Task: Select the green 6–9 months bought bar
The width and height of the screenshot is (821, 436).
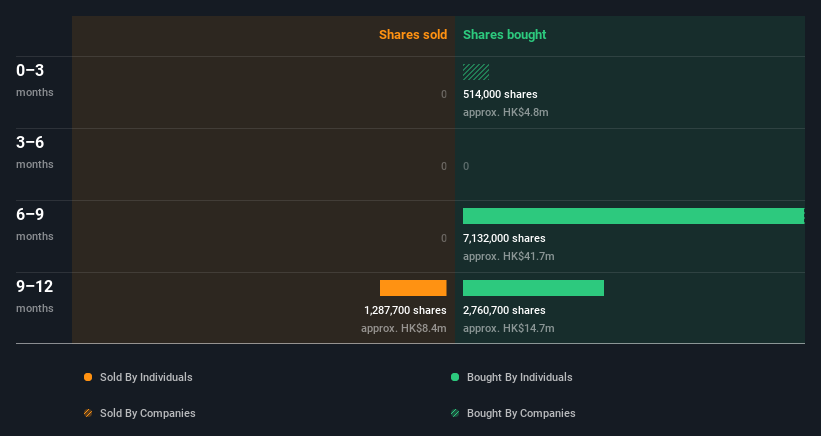Action: 634,216
